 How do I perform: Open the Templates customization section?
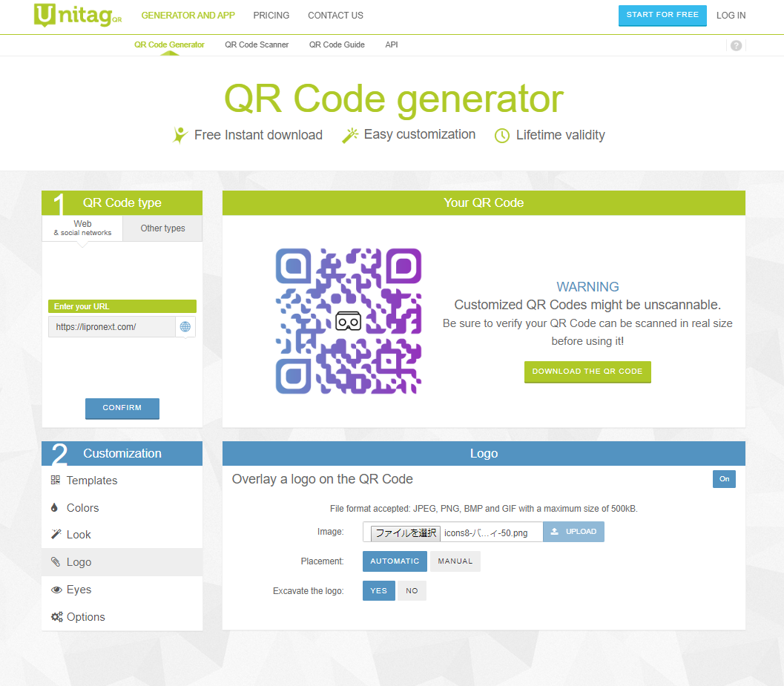pyautogui.click(x=122, y=480)
